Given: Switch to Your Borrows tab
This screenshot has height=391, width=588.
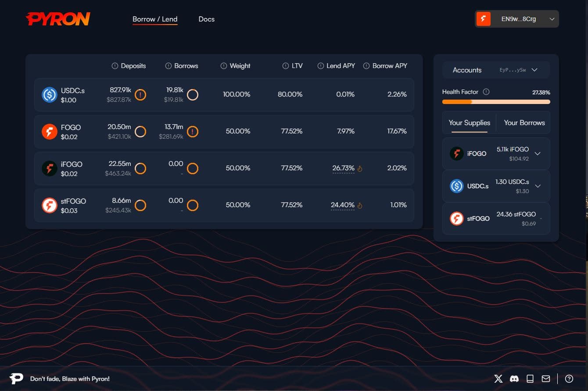Looking at the screenshot, I should pos(524,123).
